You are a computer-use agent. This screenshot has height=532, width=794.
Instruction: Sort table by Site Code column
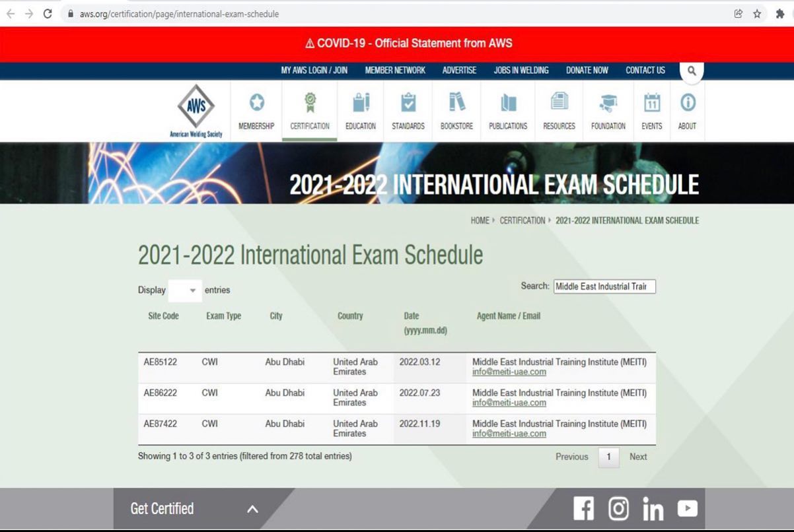point(163,316)
